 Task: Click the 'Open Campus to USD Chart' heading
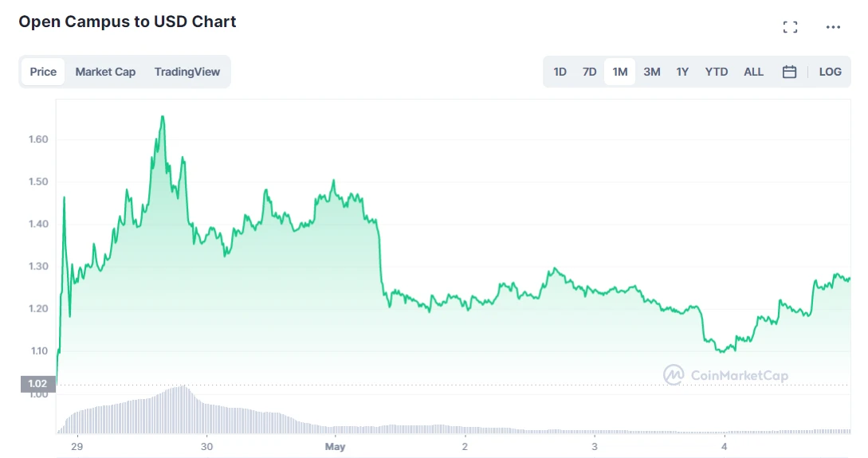(128, 22)
